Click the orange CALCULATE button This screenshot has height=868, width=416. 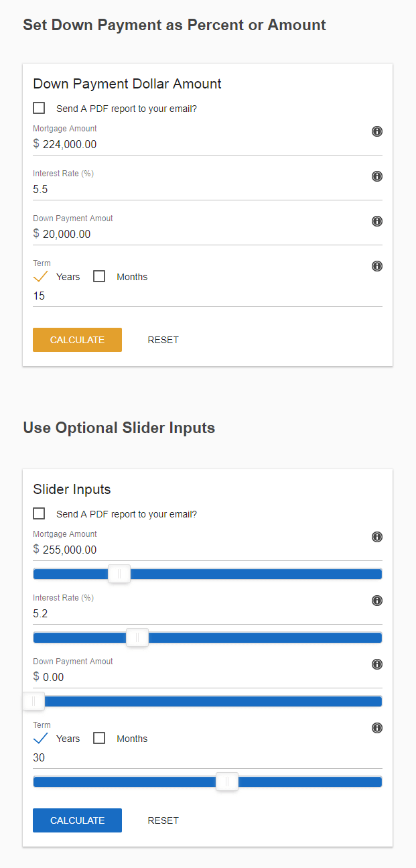click(77, 340)
